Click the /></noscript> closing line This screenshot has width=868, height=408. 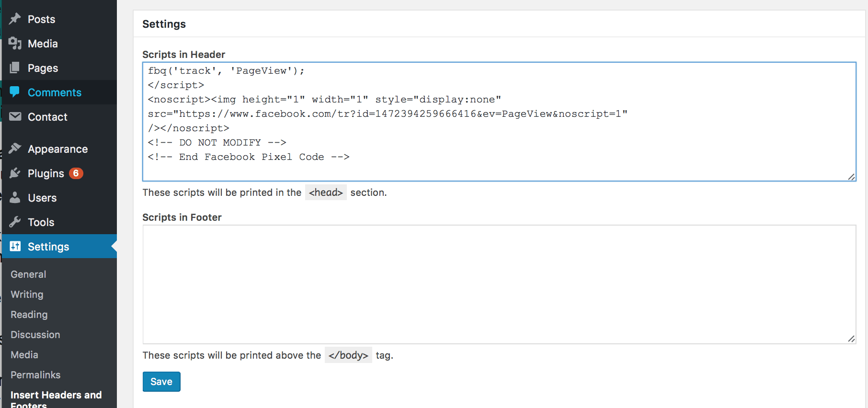pyautogui.click(x=188, y=128)
